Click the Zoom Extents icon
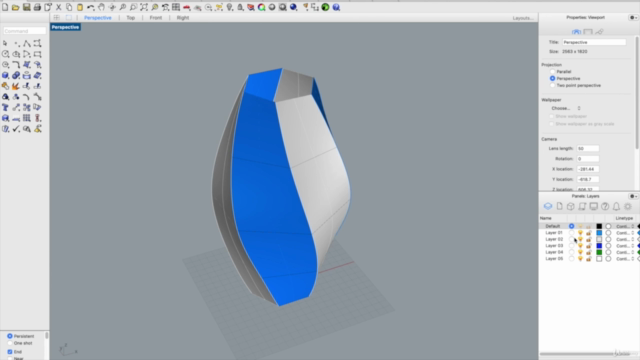The width and height of the screenshot is (640, 360). [x=144, y=7]
